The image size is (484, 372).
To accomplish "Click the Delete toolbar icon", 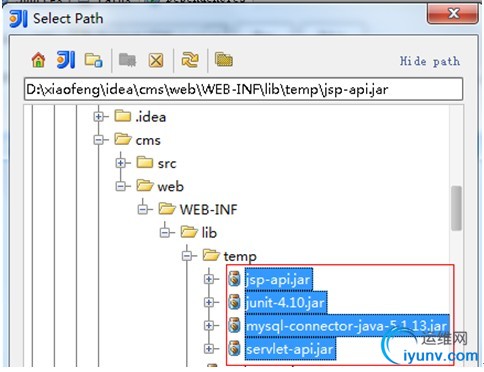I will pos(156,61).
